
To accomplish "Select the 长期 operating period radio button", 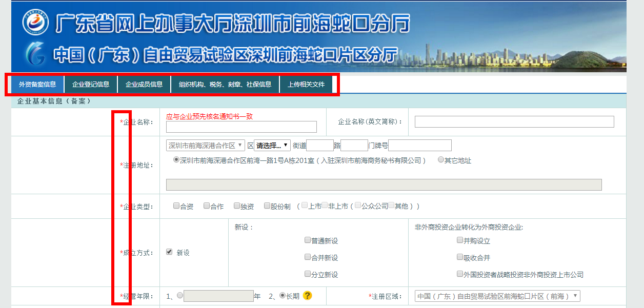I will tap(283, 295).
